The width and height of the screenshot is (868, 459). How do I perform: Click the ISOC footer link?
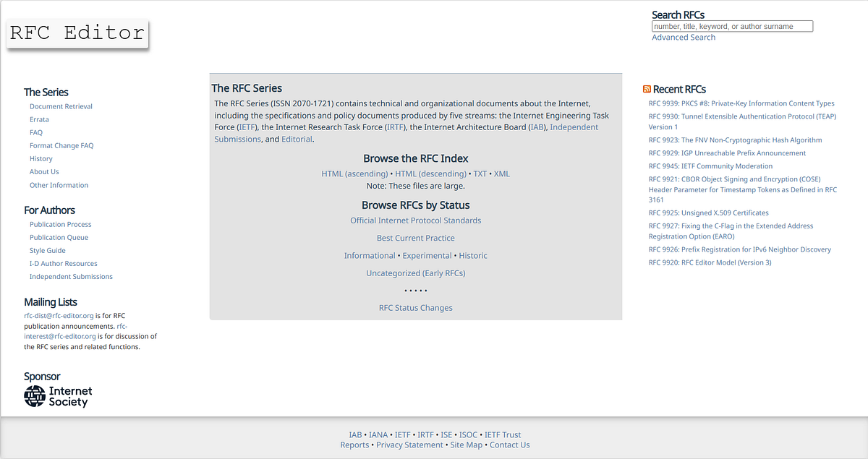469,435
